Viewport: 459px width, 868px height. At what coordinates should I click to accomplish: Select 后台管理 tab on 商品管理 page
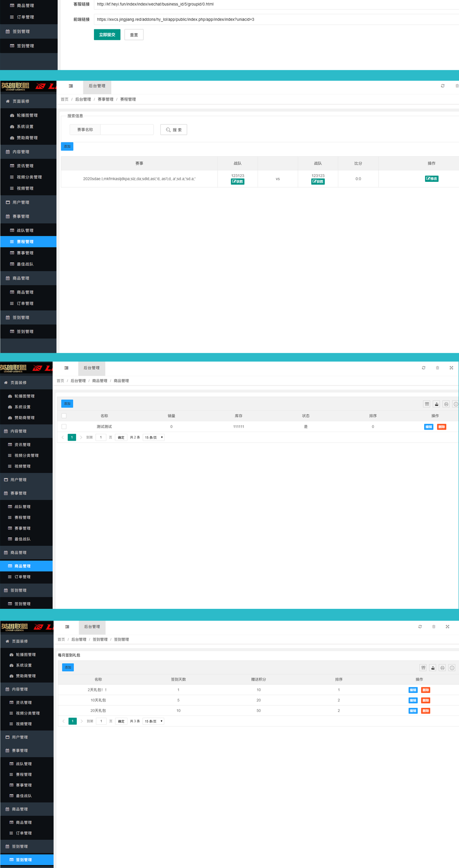point(92,368)
